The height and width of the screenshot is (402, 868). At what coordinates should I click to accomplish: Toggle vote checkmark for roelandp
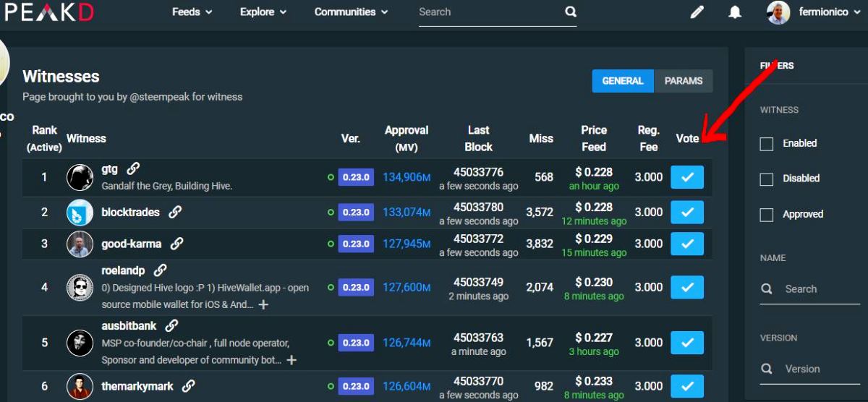tap(687, 287)
